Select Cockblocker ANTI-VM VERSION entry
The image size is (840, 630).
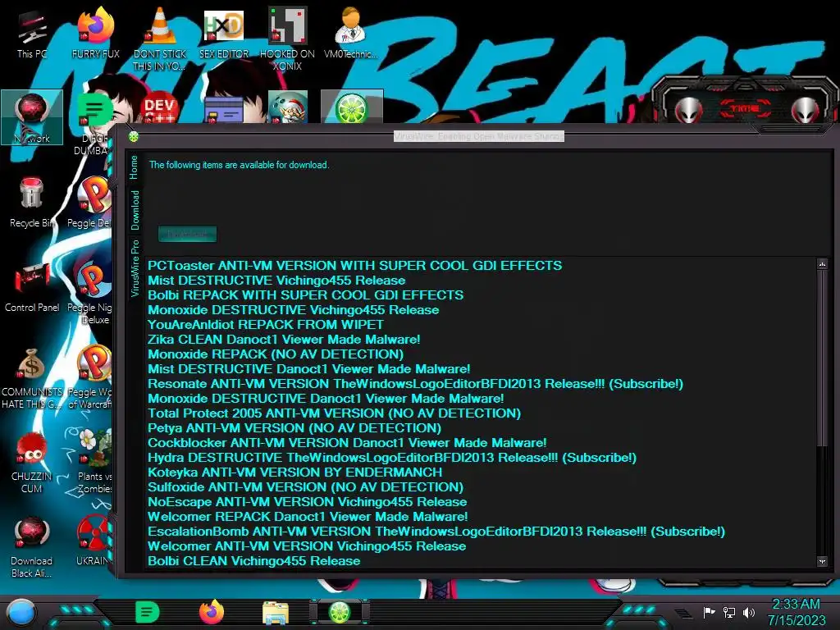(347, 443)
